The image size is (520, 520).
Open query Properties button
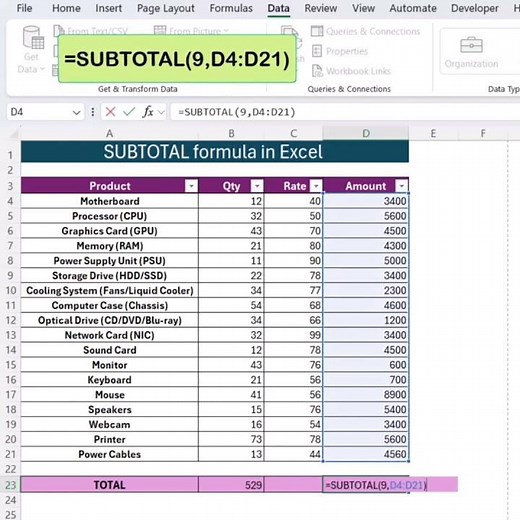[x=340, y=51]
